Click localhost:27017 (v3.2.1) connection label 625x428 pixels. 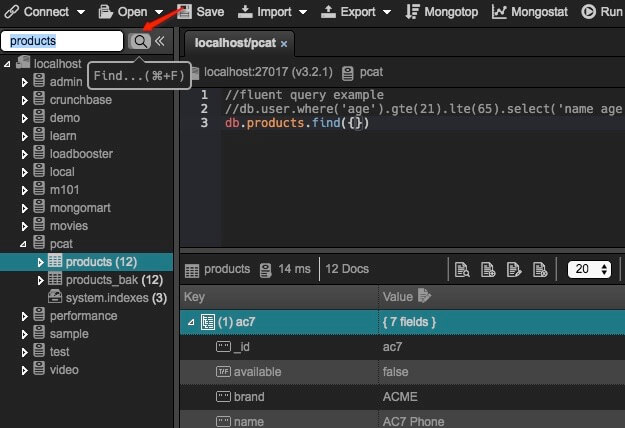268,72
